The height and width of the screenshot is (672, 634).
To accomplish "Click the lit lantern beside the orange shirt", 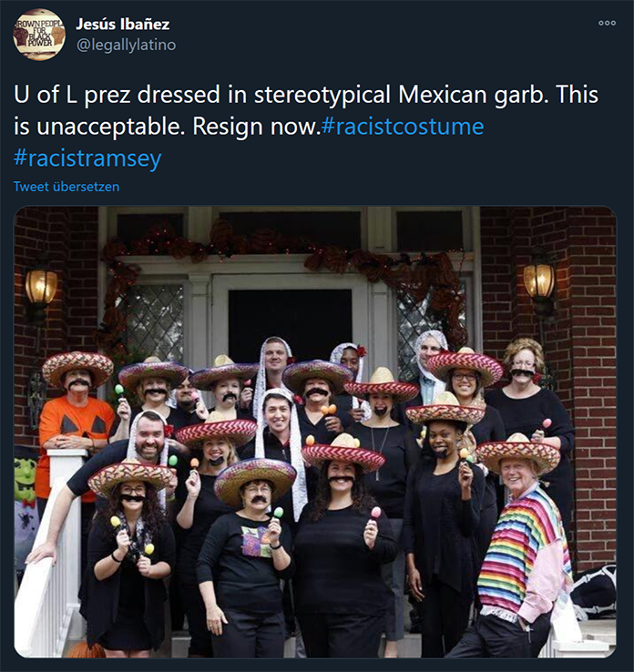I will pos(41,286).
